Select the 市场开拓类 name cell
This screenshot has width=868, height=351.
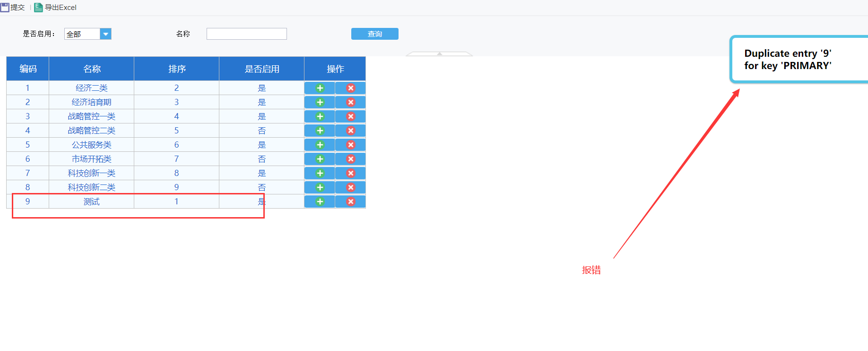(x=92, y=159)
